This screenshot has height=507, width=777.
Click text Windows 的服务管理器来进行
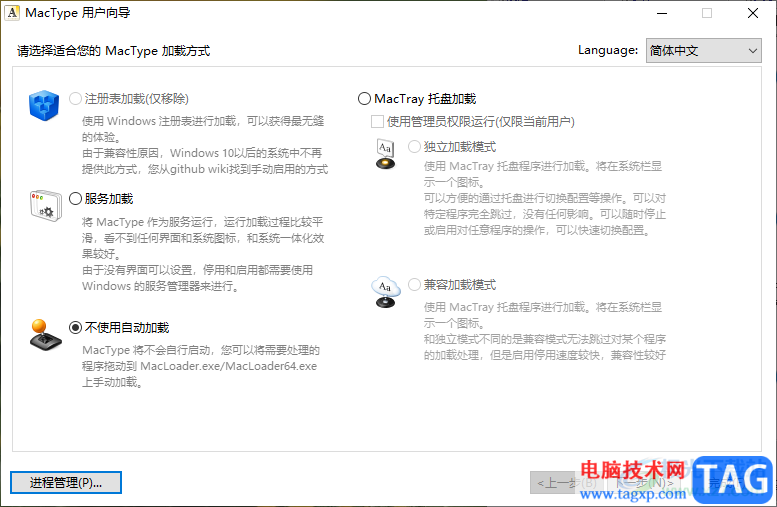coord(160,286)
